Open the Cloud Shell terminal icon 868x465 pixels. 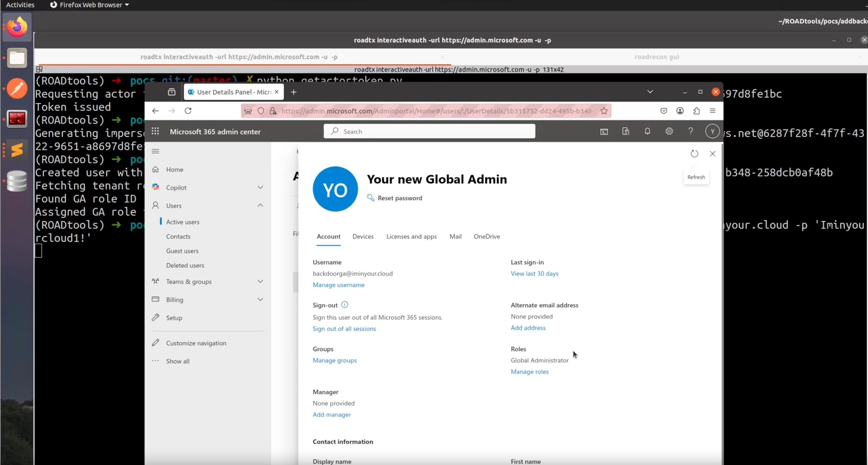point(604,131)
